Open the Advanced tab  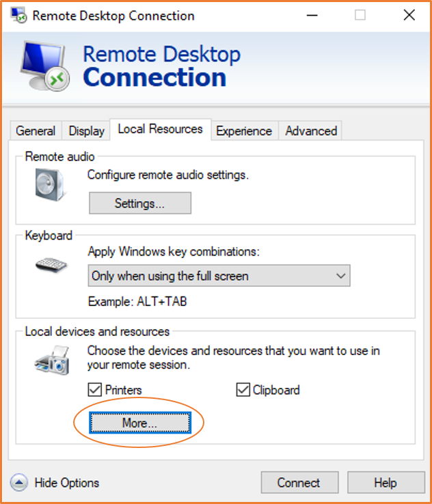(x=311, y=131)
